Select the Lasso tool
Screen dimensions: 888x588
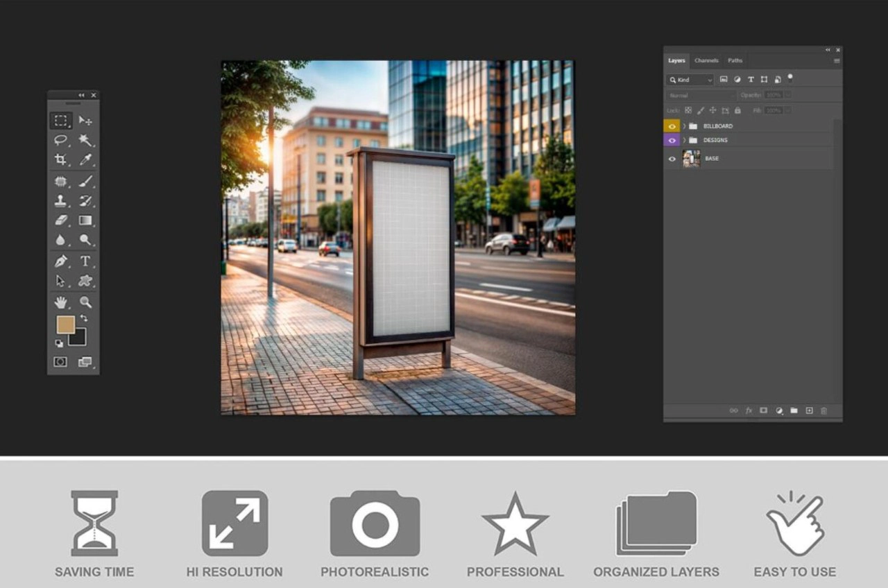pyautogui.click(x=61, y=140)
